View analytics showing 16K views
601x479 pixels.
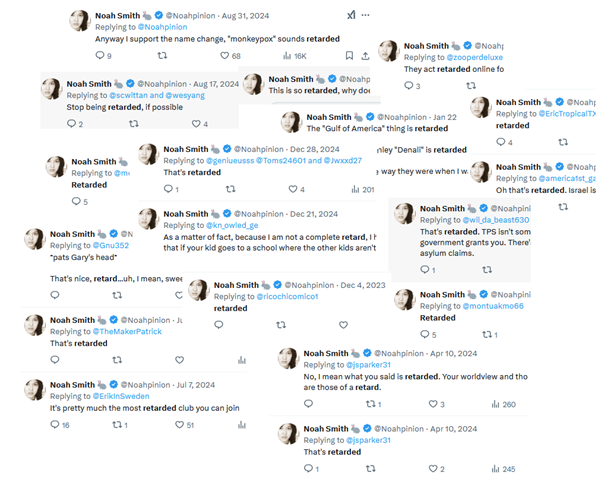(286, 56)
